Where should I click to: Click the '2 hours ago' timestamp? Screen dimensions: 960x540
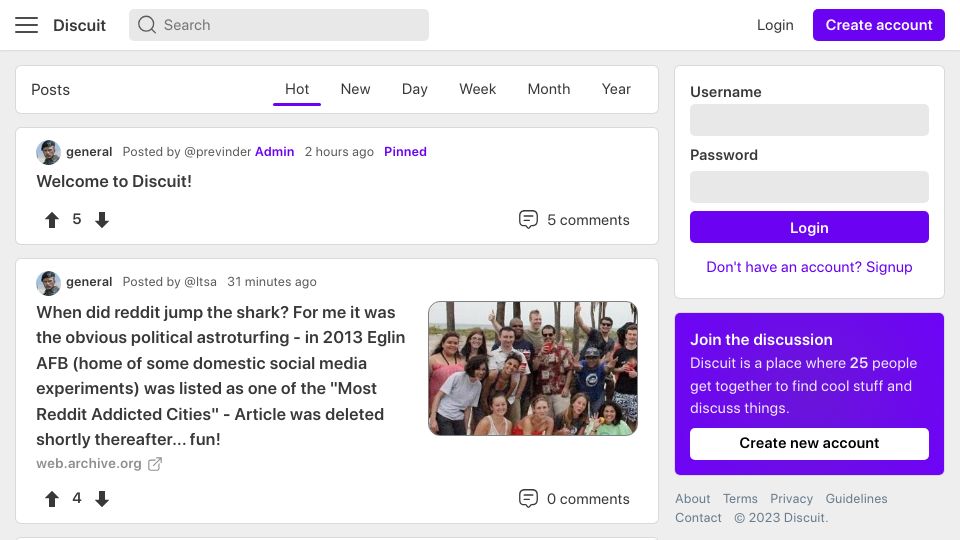(339, 152)
